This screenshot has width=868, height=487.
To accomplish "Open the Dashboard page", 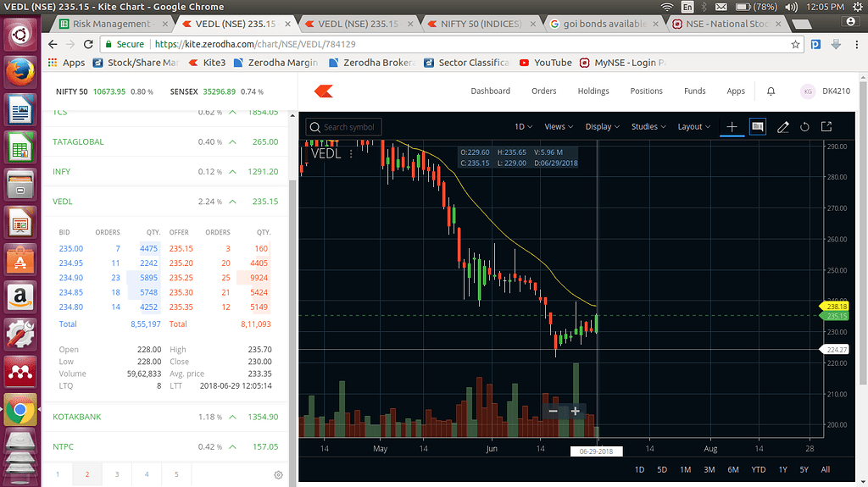I will point(491,91).
